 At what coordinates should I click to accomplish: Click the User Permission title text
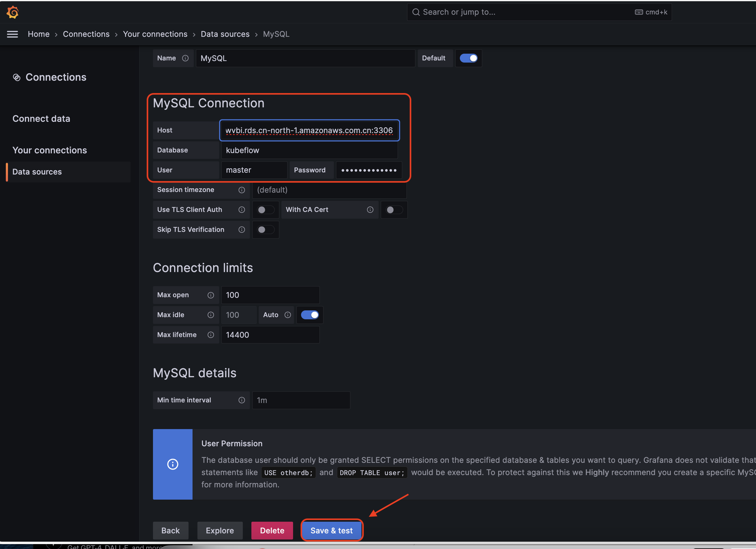click(x=232, y=443)
